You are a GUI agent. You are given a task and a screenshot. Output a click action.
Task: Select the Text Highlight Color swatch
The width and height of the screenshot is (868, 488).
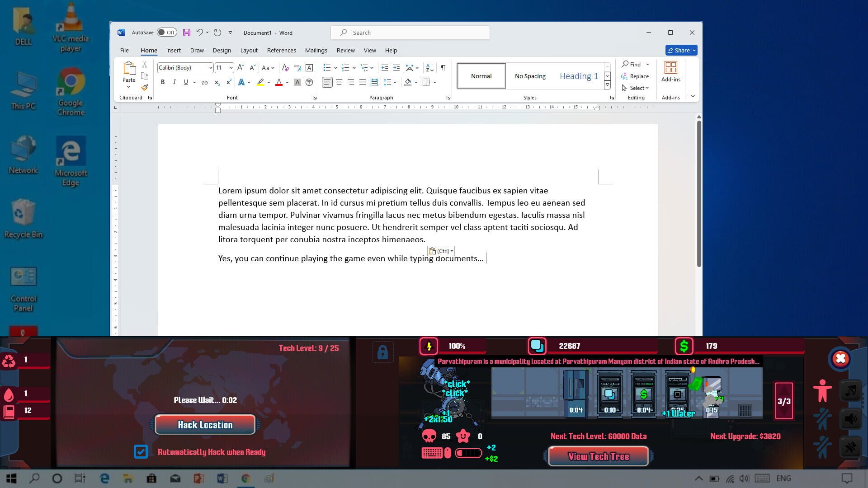coord(261,82)
